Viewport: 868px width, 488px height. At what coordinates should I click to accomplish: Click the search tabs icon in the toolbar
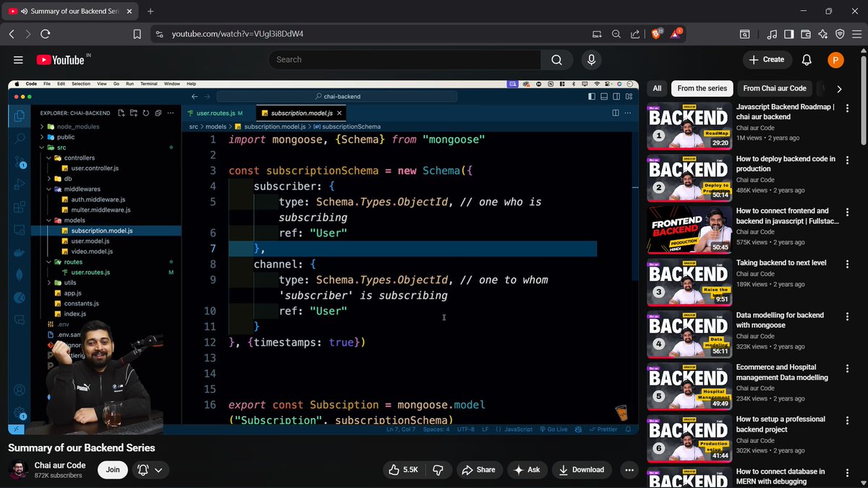[744, 34]
